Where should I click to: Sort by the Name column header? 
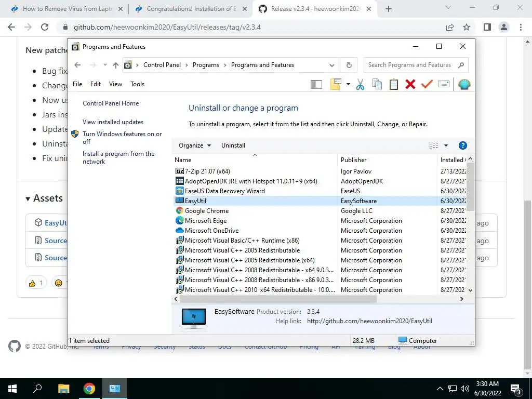click(255, 160)
